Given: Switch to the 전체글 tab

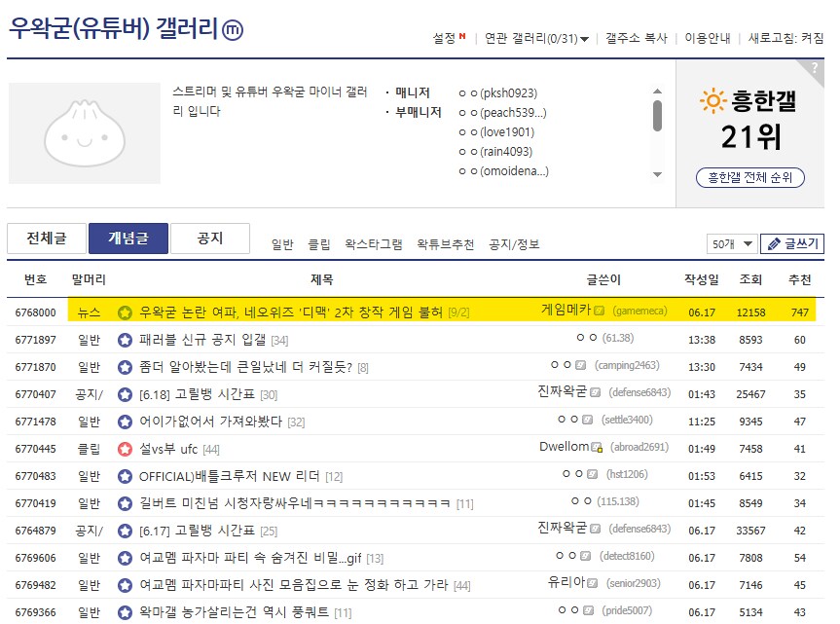Looking at the screenshot, I should tap(47, 238).
